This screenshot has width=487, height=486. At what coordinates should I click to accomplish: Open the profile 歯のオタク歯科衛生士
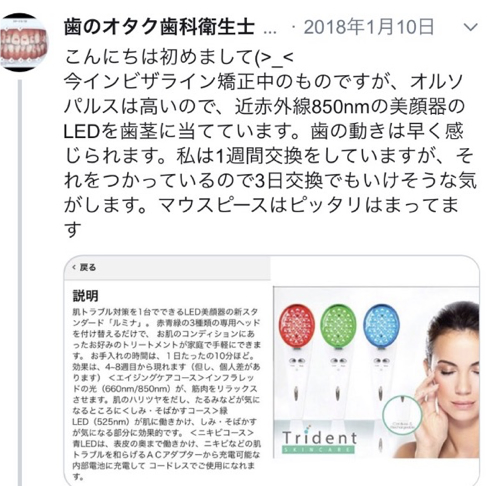pyautogui.click(x=159, y=27)
